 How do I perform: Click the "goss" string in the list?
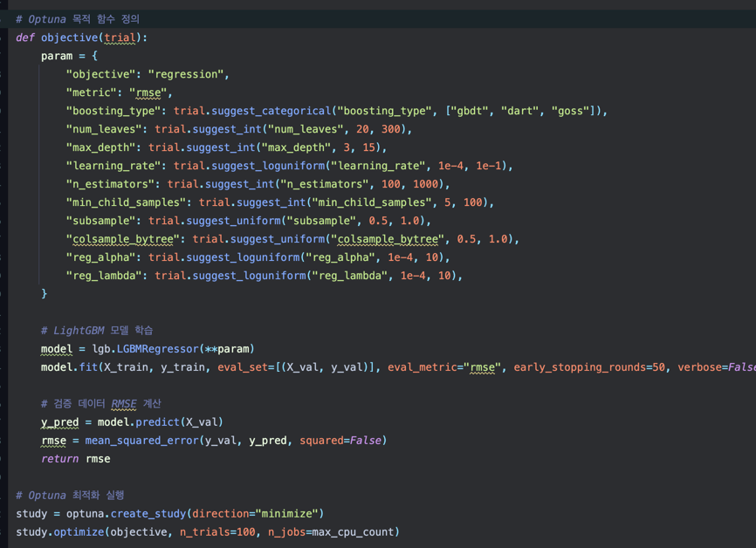pos(570,111)
